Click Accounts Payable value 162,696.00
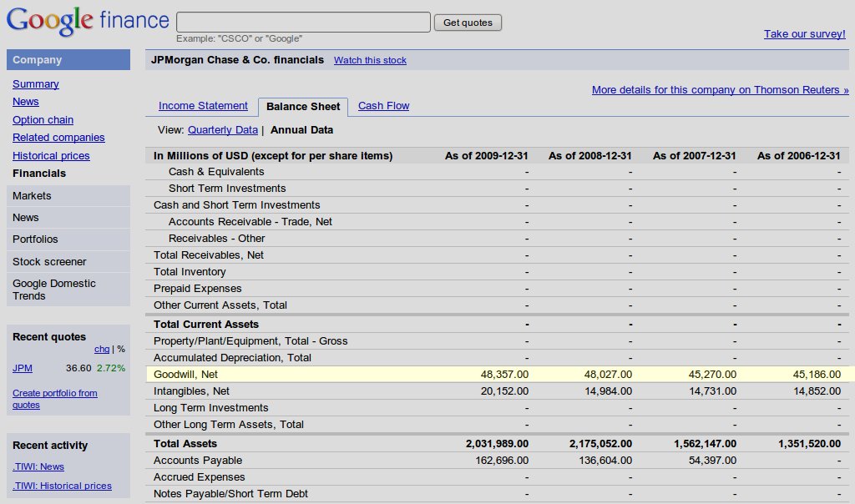This screenshot has height=504, width=855. coord(502,461)
